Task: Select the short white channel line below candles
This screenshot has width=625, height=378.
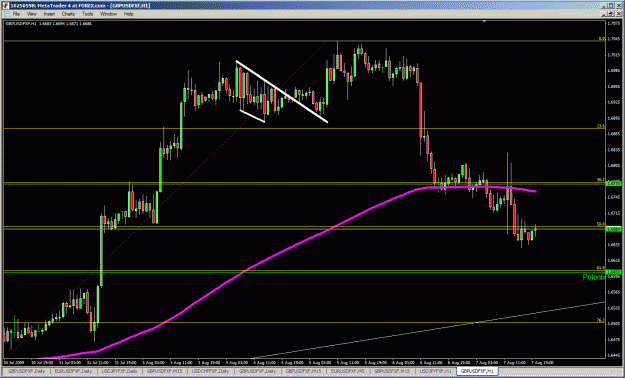Action: tap(252, 116)
